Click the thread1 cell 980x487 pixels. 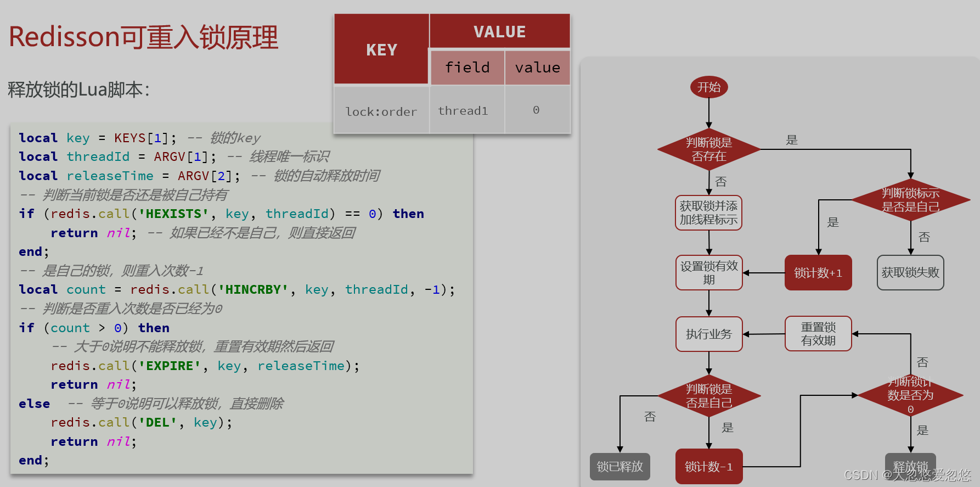(467, 111)
